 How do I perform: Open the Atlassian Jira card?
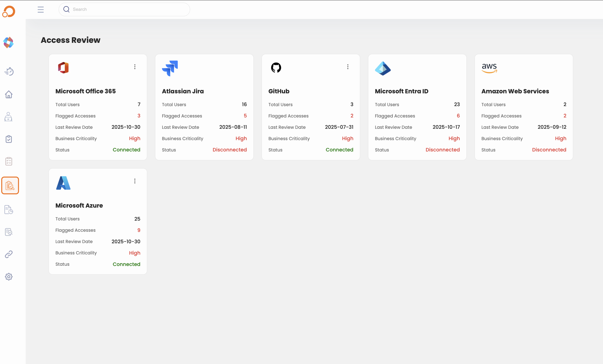204,107
